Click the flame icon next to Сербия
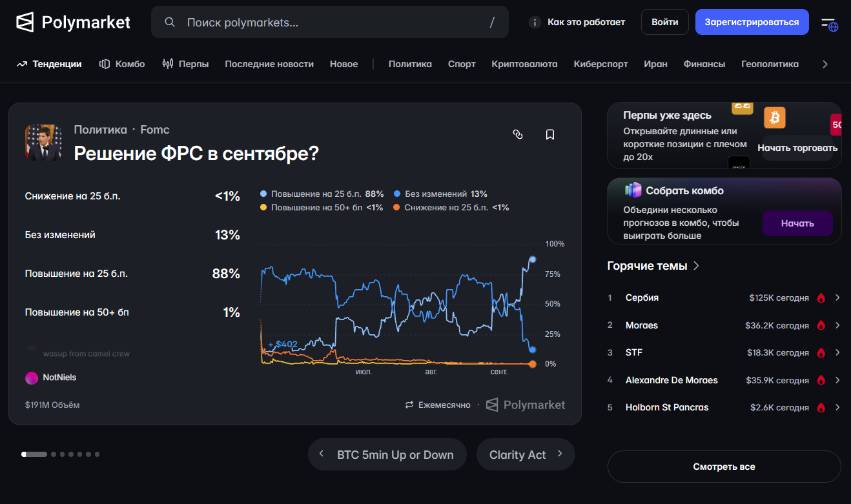Image resolution: width=851 pixels, height=504 pixels. (x=821, y=298)
